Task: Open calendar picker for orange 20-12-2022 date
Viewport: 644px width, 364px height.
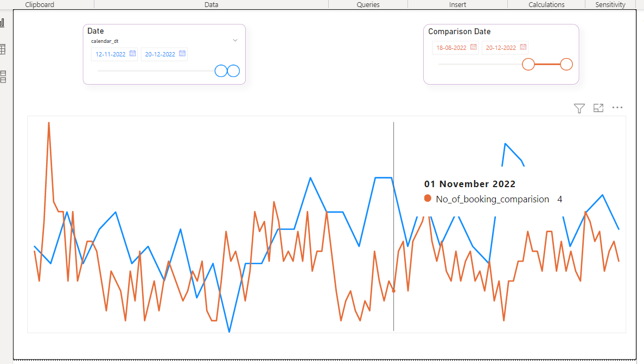Action: [523, 47]
